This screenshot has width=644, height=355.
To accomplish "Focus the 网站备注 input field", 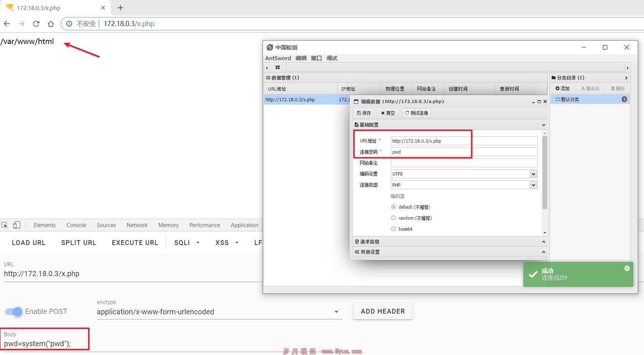I will click(464, 163).
